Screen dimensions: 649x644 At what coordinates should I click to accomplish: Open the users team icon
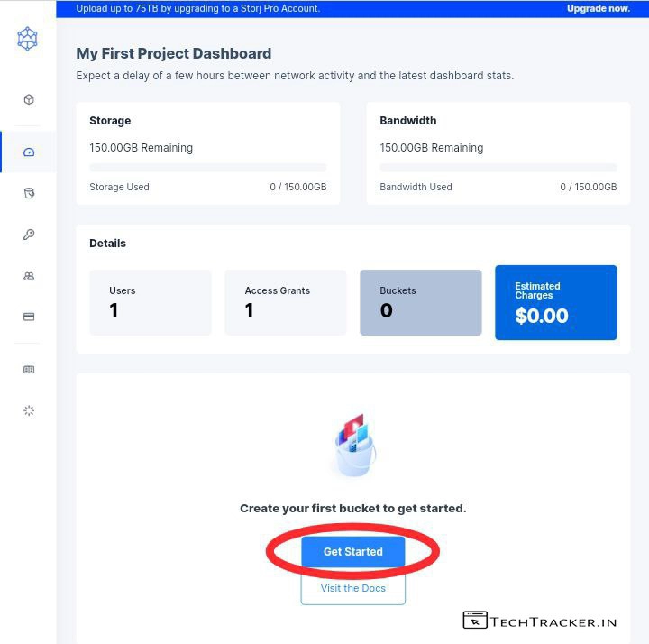coord(29,276)
